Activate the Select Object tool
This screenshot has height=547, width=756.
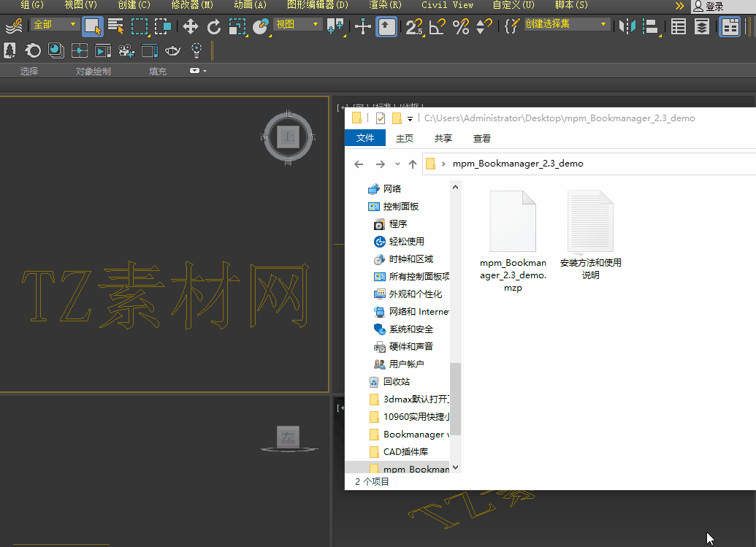(93, 26)
